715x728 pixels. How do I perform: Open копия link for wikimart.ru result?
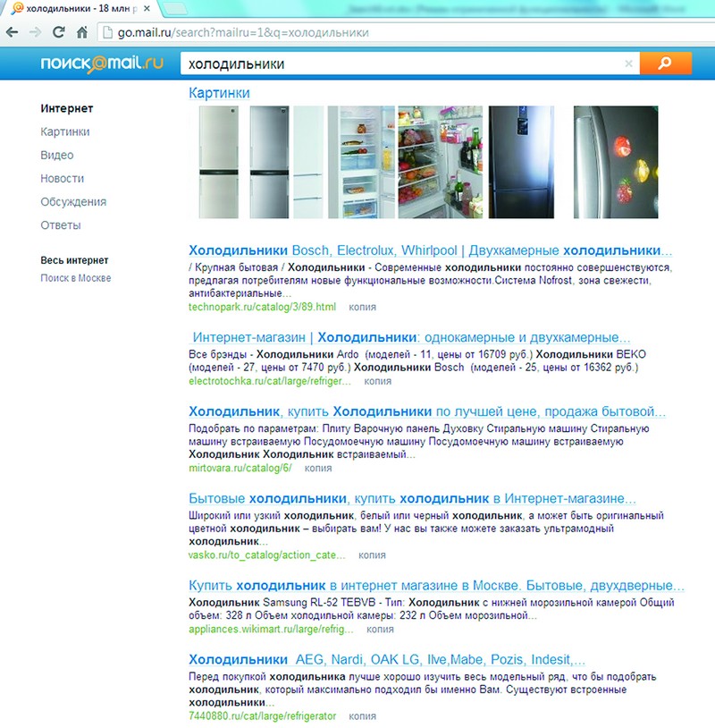click(x=380, y=629)
